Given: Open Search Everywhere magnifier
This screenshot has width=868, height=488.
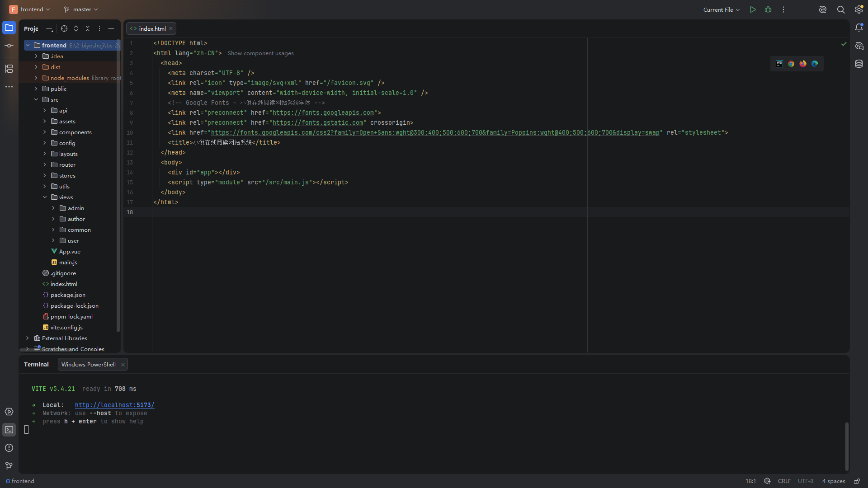Looking at the screenshot, I should click(841, 9).
